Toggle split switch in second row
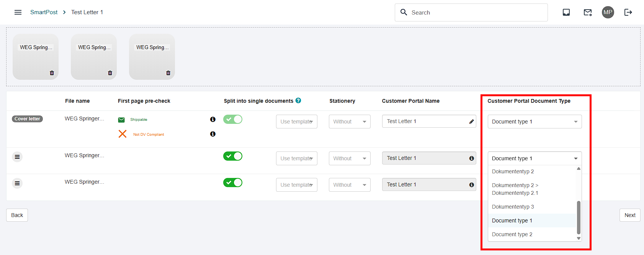 tap(233, 156)
